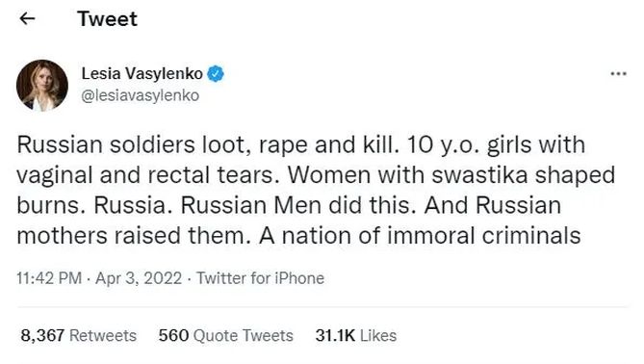The width and height of the screenshot is (644, 364).
Task: Click the 8,367 retweet count number
Action: coord(42,336)
